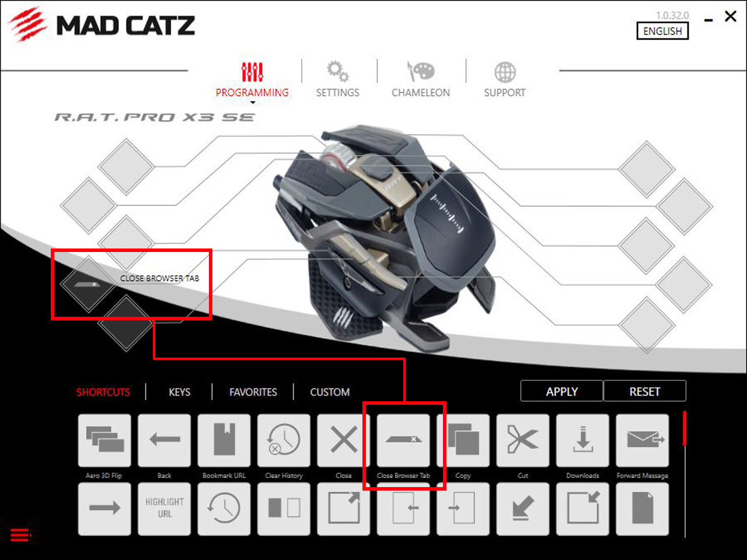Pick the Bookmark URL shortcut icon

click(x=224, y=440)
